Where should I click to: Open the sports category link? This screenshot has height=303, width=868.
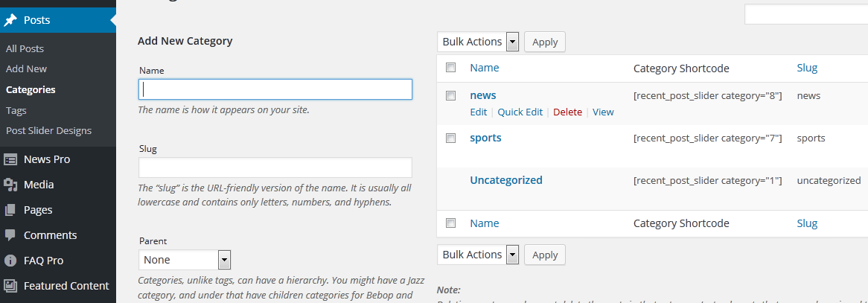(x=485, y=138)
